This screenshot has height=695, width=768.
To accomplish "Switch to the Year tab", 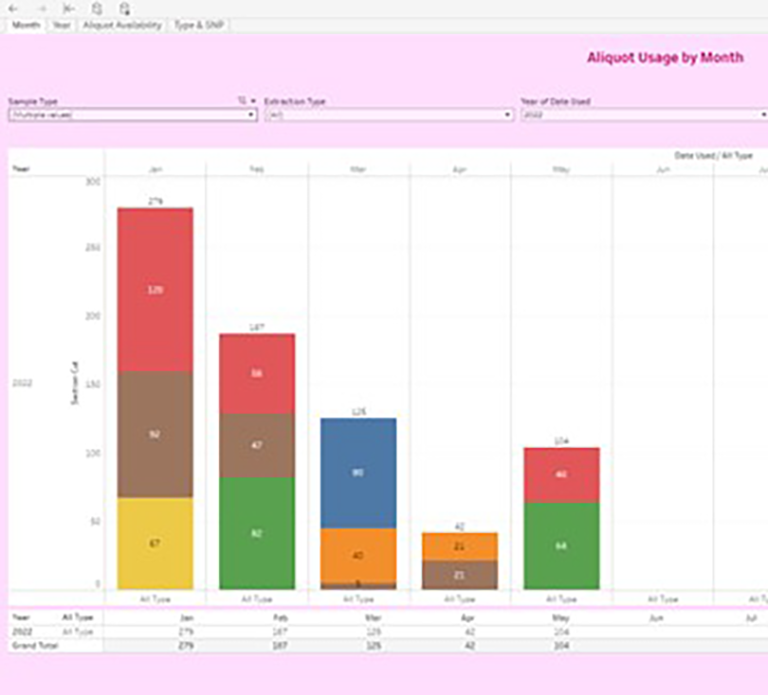I will tap(61, 25).
